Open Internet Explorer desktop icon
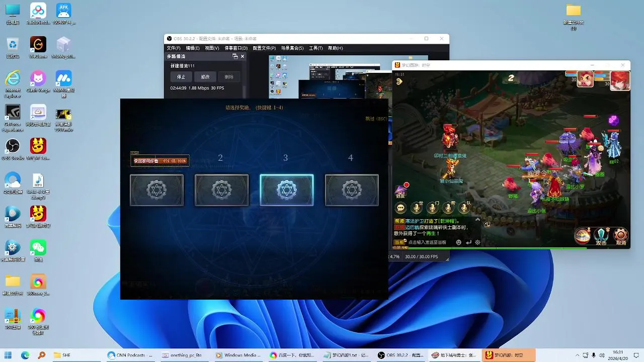Screen dimensions: 644x362 [x=13, y=83]
